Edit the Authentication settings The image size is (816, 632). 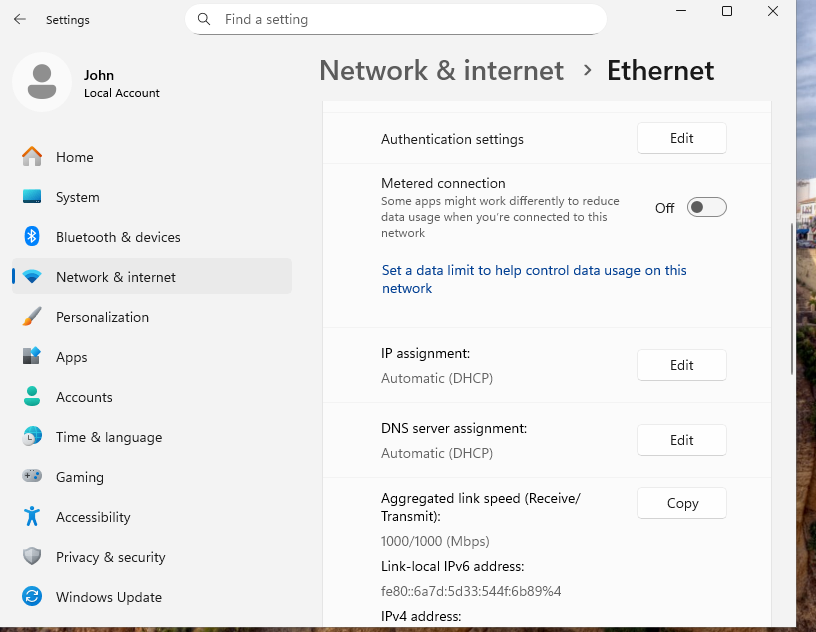pos(681,138)
